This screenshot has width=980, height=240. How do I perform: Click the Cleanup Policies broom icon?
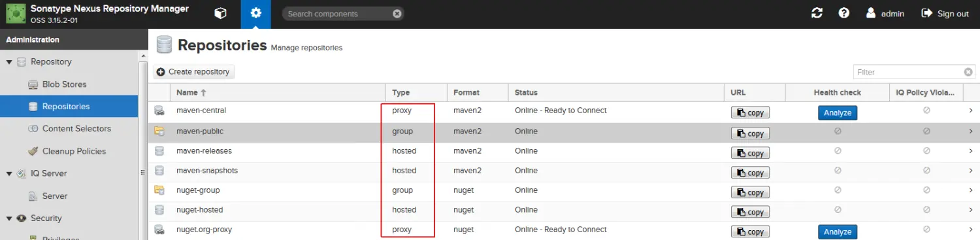[33, 151]
